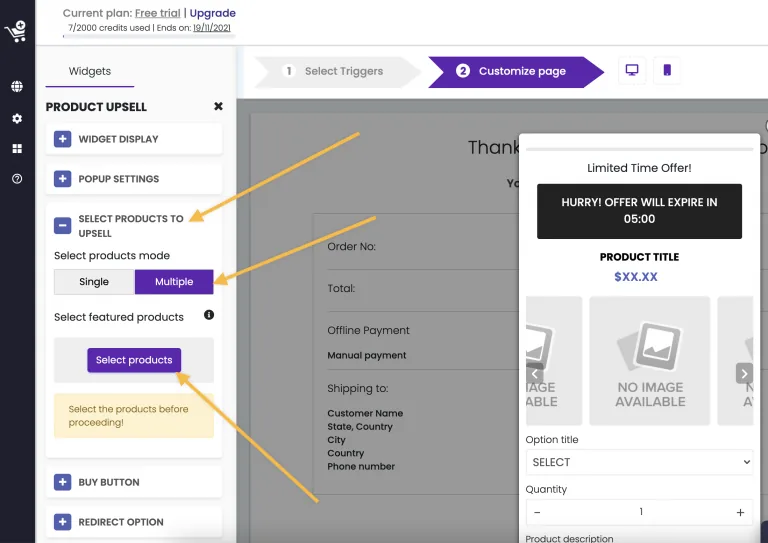This screenshot has height=543, width=768.
Task: Go to Select Triggers step
Action: pyautogui.click(x=337, y=71)
